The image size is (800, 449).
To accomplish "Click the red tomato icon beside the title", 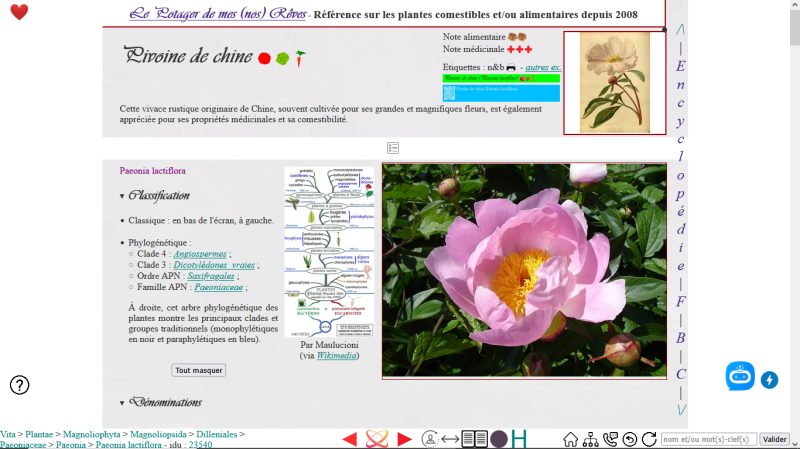I will click(264, 59).
